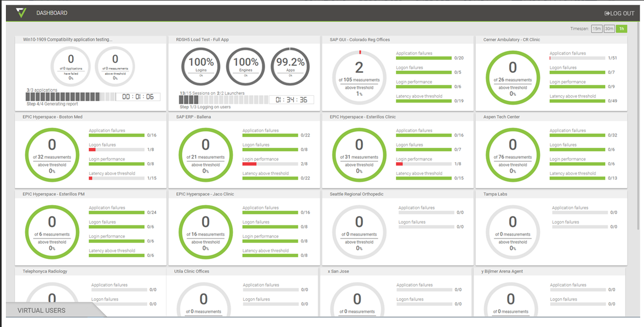
Task: Click the measurements-above-threshold gauge in the Win10-1909 card
Action: click(115, 66)
